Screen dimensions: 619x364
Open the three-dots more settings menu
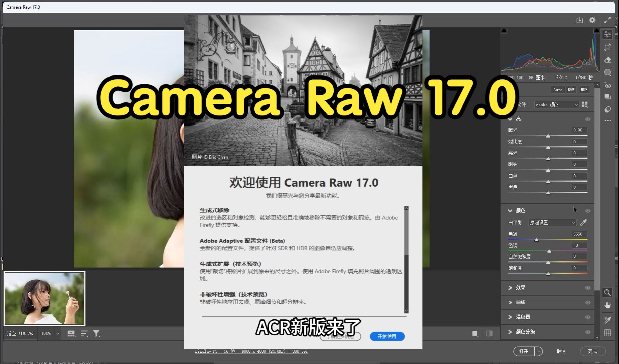[x=608, y=120]
